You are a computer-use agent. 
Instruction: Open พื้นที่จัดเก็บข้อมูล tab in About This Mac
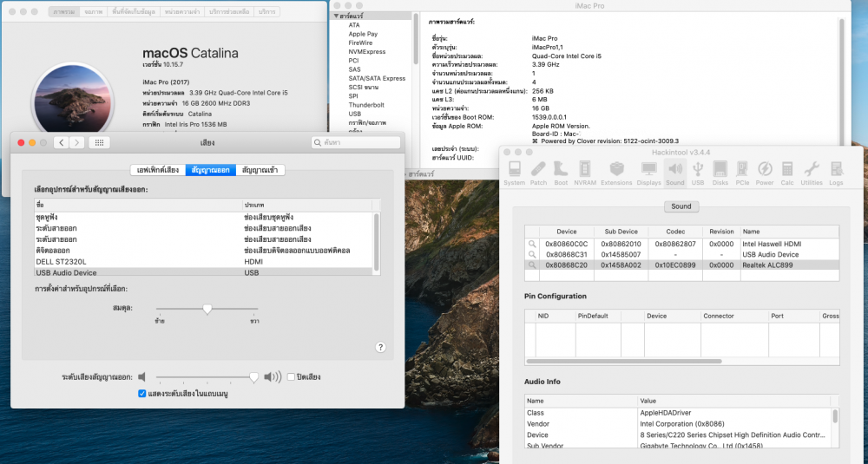134,11
